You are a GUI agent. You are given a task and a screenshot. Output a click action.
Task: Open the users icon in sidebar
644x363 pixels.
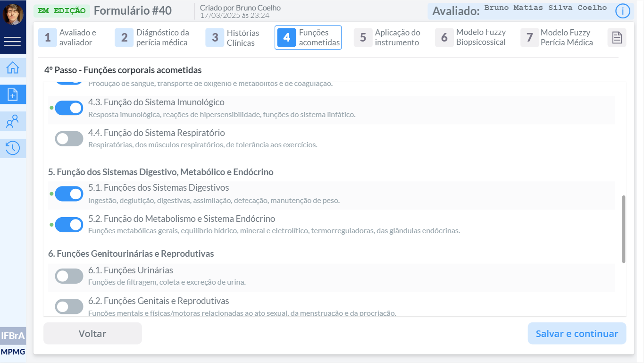13,122
